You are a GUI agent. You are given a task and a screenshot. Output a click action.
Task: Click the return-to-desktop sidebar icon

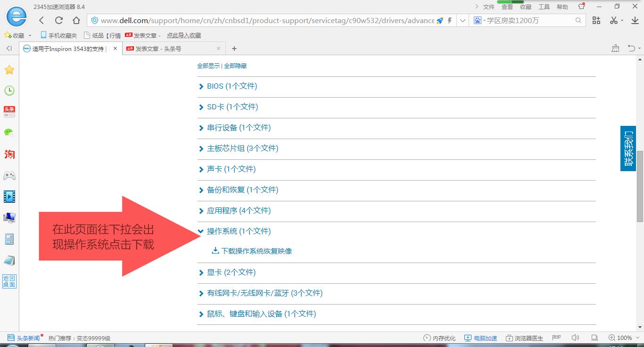[9, 281]
